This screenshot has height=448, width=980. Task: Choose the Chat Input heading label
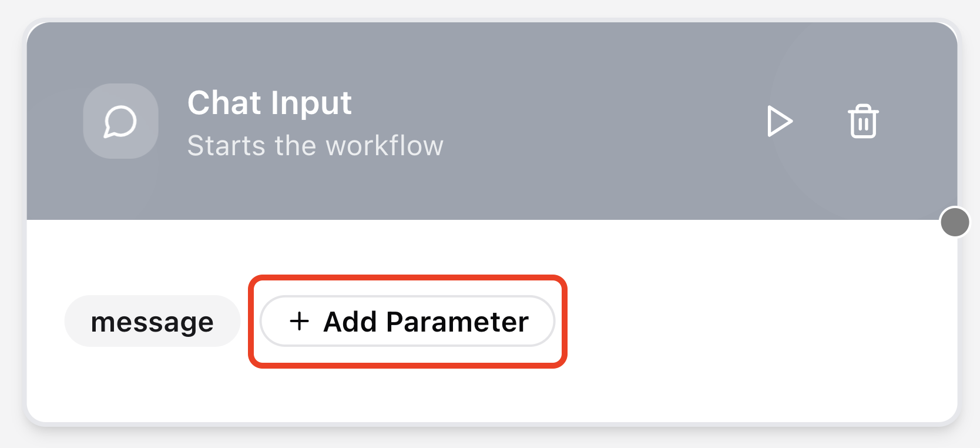click(x=269, y=103)
